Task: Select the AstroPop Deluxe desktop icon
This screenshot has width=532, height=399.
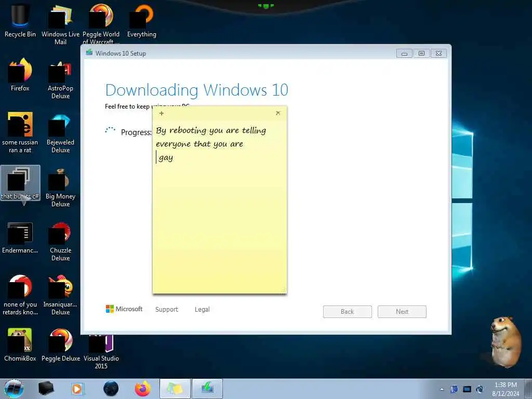Action: click(60, 79)
